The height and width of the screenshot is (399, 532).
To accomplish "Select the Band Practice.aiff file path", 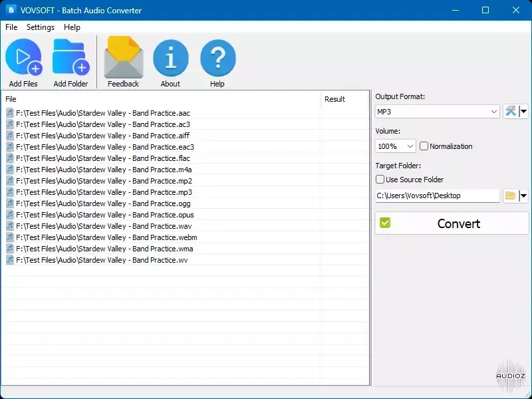I will click(x=103, y=136).
